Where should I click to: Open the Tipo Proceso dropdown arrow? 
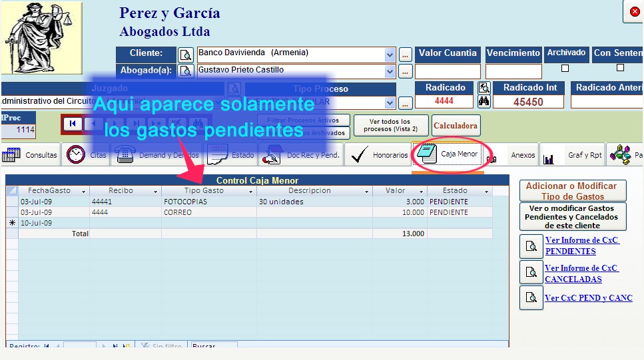pos(390,102)
